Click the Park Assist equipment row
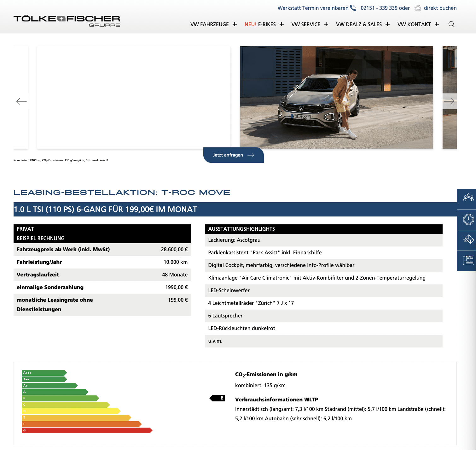Image resolution: width=476 pixels, height=450 pixels. [x=324, y=253]
